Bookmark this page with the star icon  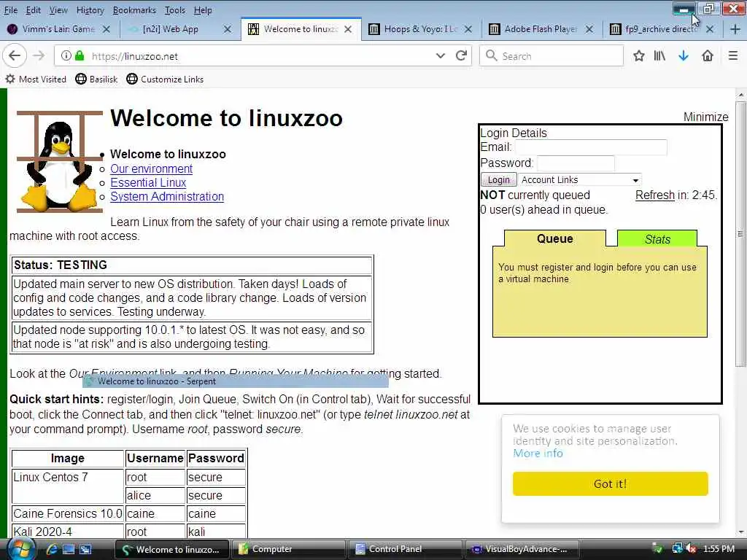click(639, 55)
